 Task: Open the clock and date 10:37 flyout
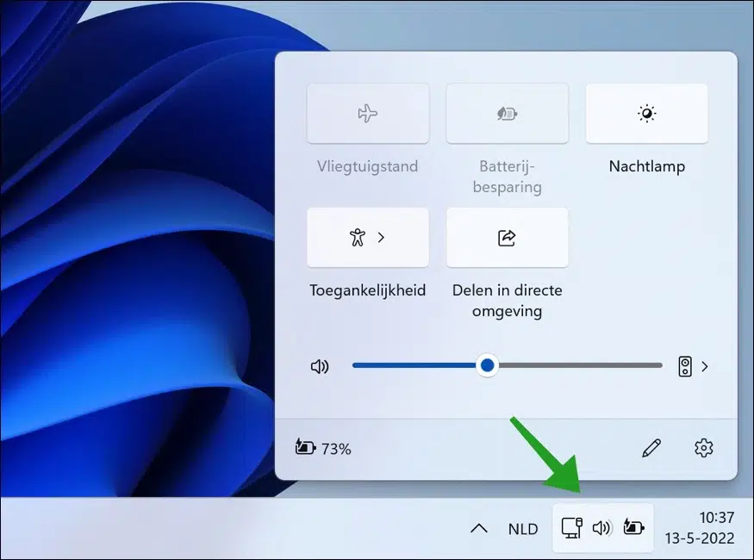pyautogui.click(x=700, y=528)
